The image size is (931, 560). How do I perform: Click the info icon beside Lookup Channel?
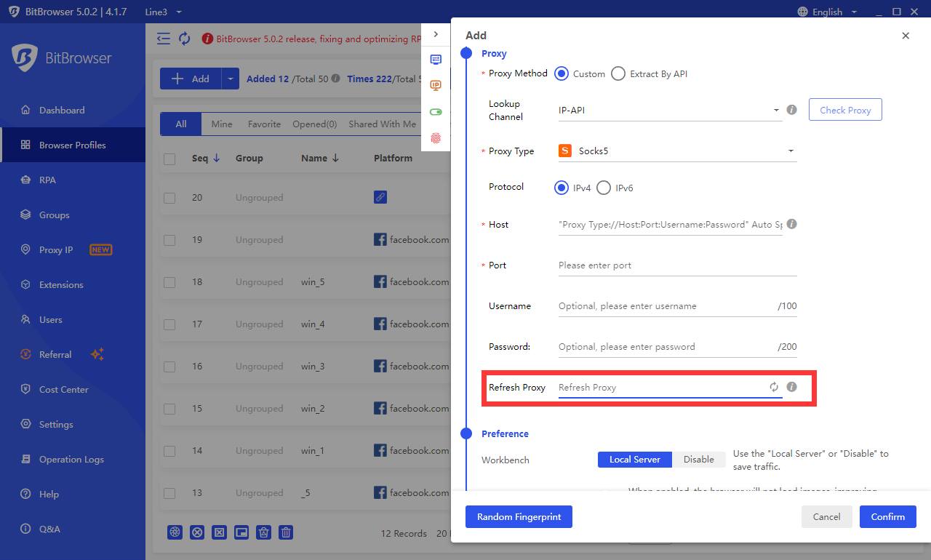click(792, 110)
